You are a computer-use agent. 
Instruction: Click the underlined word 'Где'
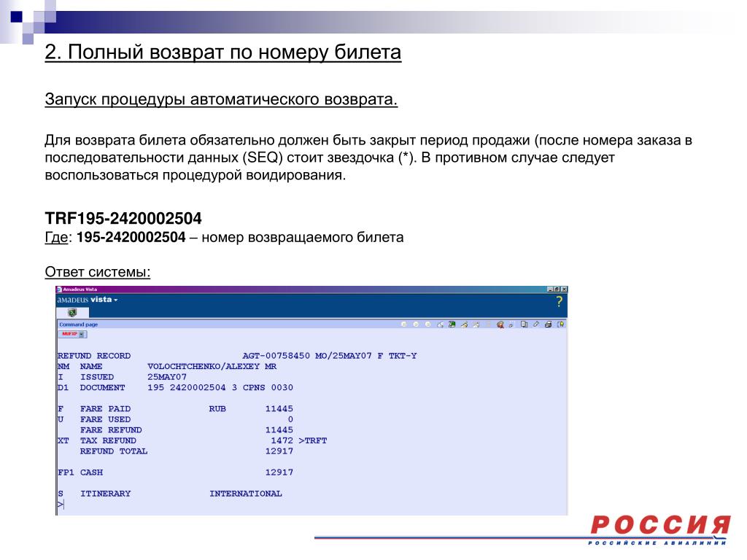pos(56,237)
